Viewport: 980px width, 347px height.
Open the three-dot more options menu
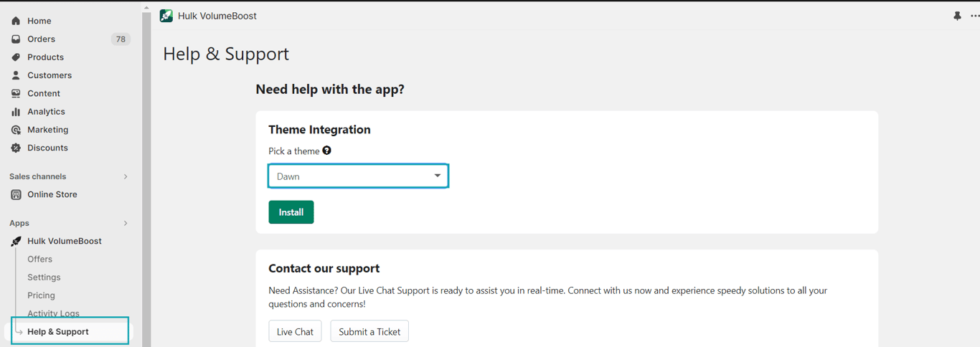(x=974, y=16)
